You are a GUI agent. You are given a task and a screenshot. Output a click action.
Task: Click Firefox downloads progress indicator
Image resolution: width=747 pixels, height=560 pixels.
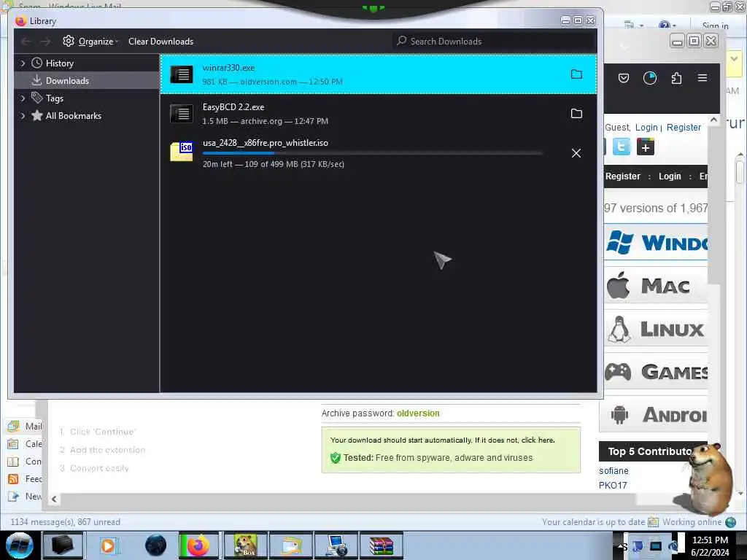pos(650,78)
